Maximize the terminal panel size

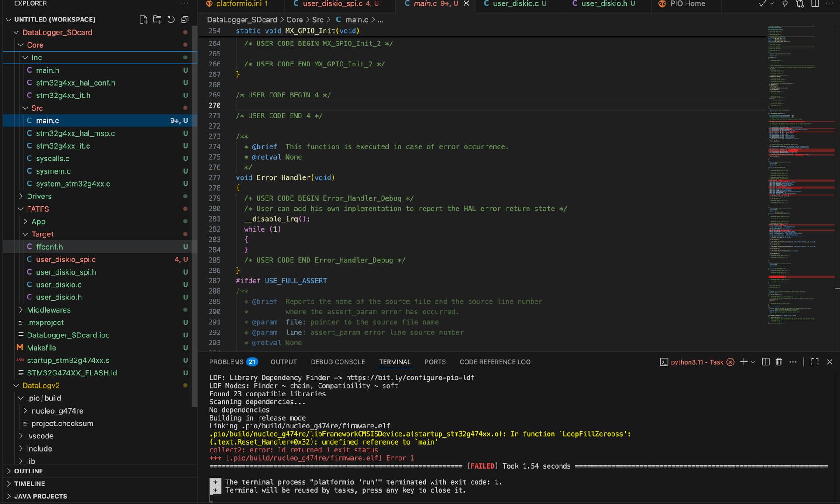coord(815,362)
